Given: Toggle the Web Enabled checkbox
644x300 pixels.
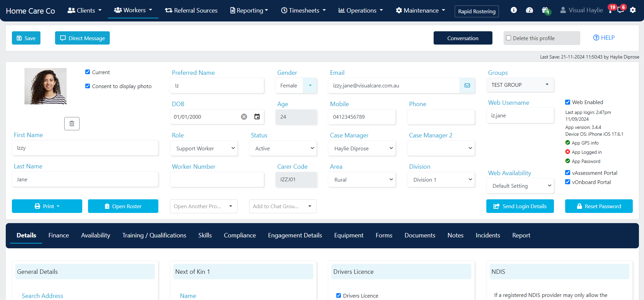Looking at the screenshot, I should coord(568,102).
